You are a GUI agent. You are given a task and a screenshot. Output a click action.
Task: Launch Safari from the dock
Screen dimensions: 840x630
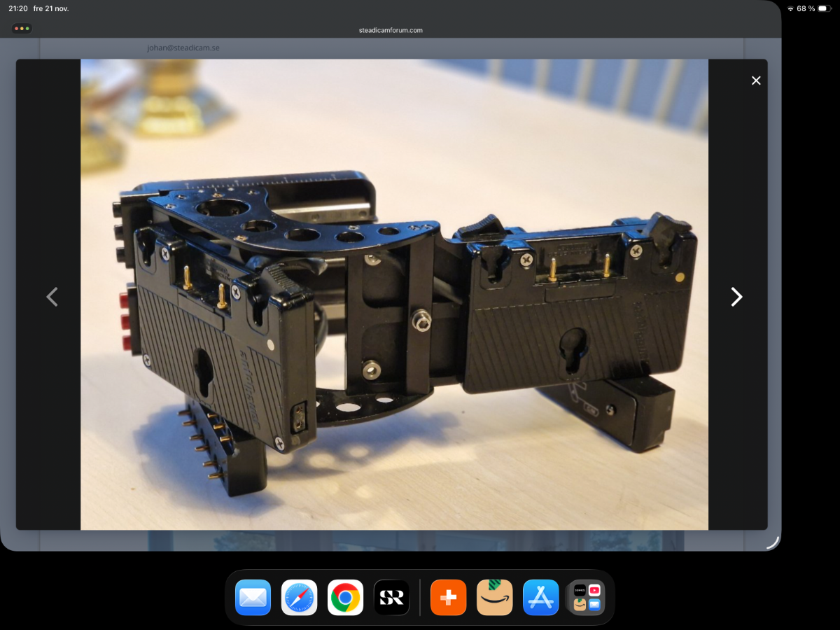point(299,597)
